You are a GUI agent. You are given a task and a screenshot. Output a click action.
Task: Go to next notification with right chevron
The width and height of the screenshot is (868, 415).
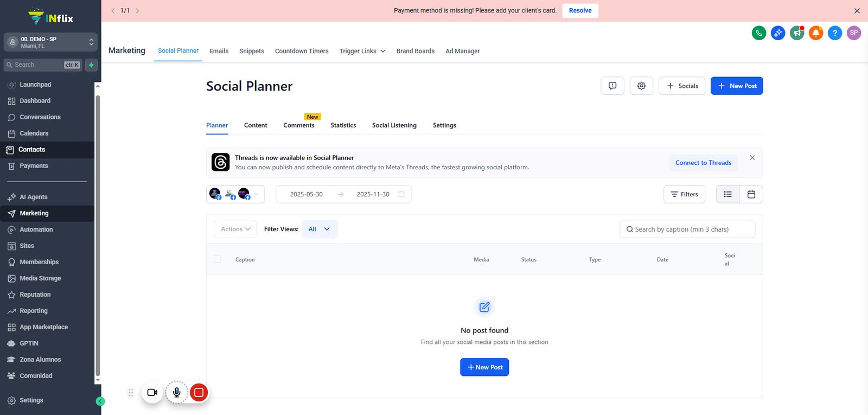click(137, 11)
